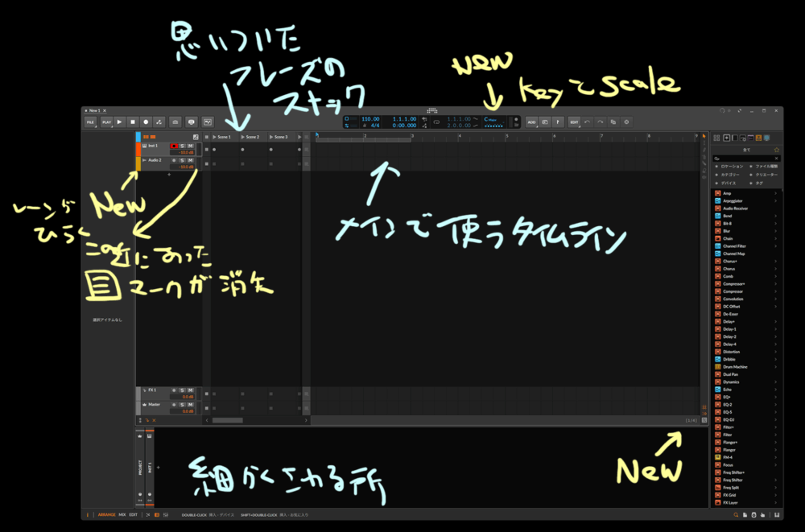Viewport: 805px width, 532px height.
Task: Switch to the MIX view
Action: tap(122, 514)
